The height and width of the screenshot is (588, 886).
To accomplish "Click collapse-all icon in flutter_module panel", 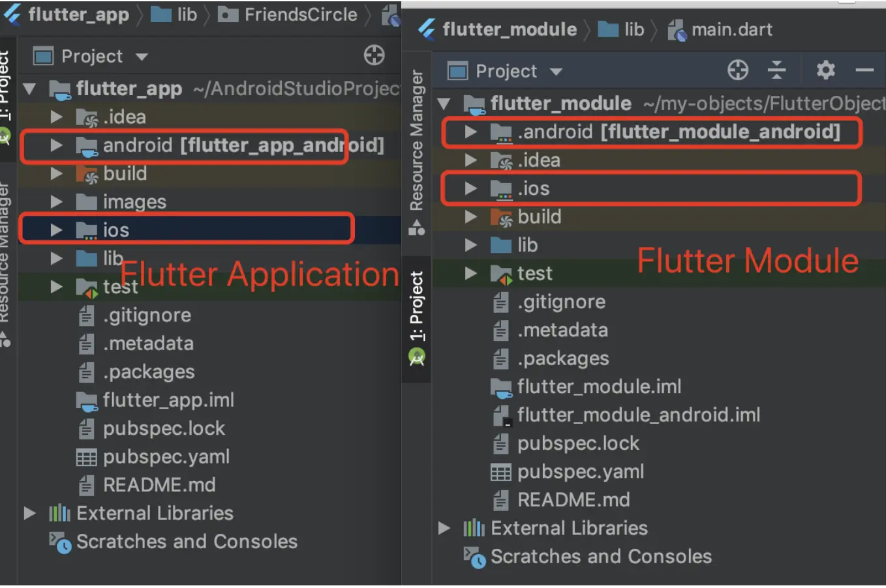I will tap(776, 70).
